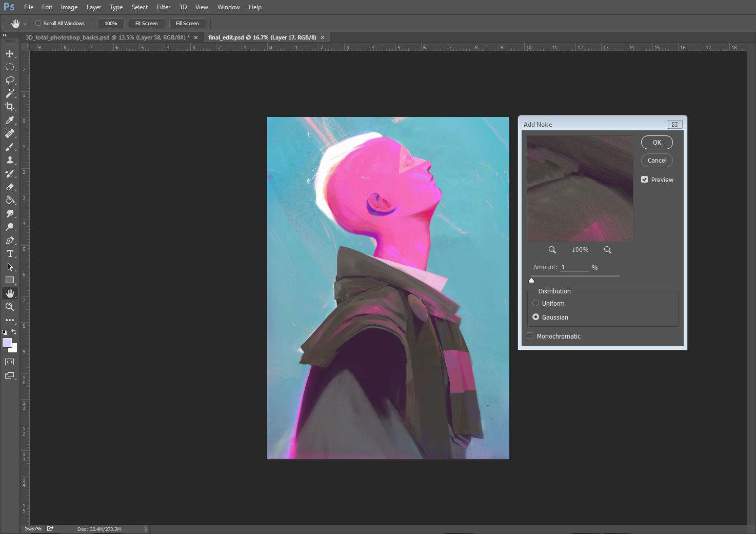Close the final_edit.psd tab

pyautogui.click(x=323, y=37)
